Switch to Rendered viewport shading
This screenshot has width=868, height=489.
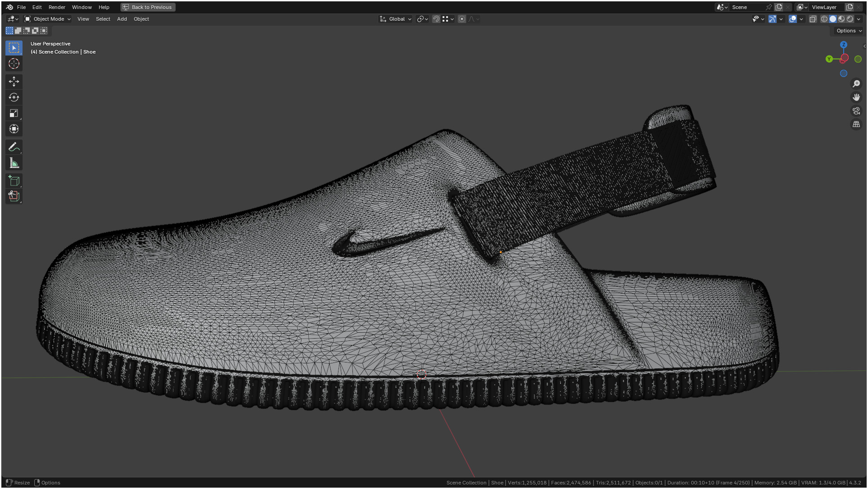[850, 19]
